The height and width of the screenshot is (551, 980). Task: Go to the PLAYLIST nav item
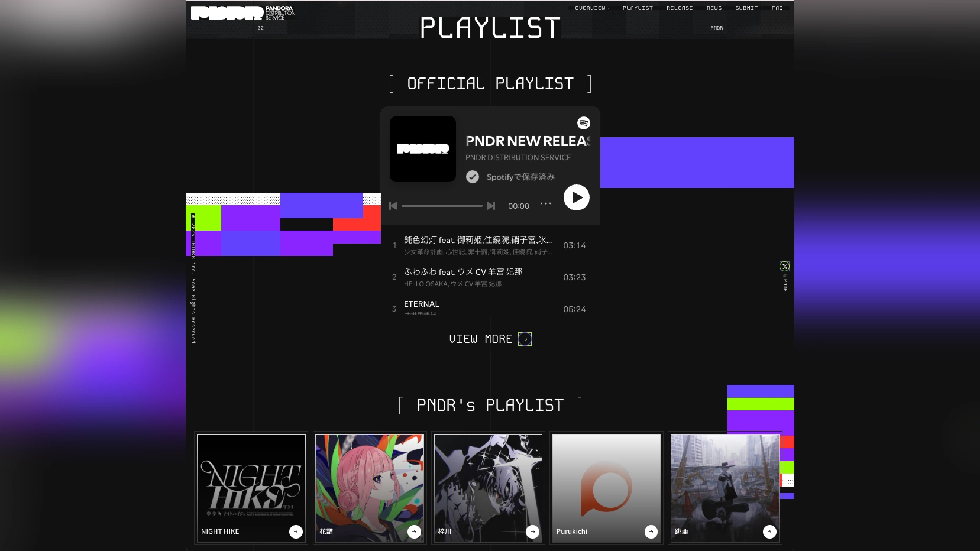pos(638,8)
